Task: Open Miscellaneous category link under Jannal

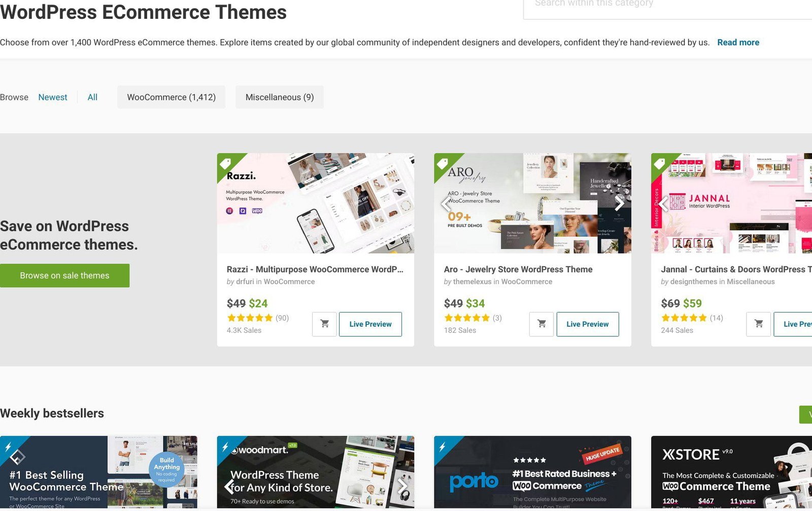Action: 751,282
